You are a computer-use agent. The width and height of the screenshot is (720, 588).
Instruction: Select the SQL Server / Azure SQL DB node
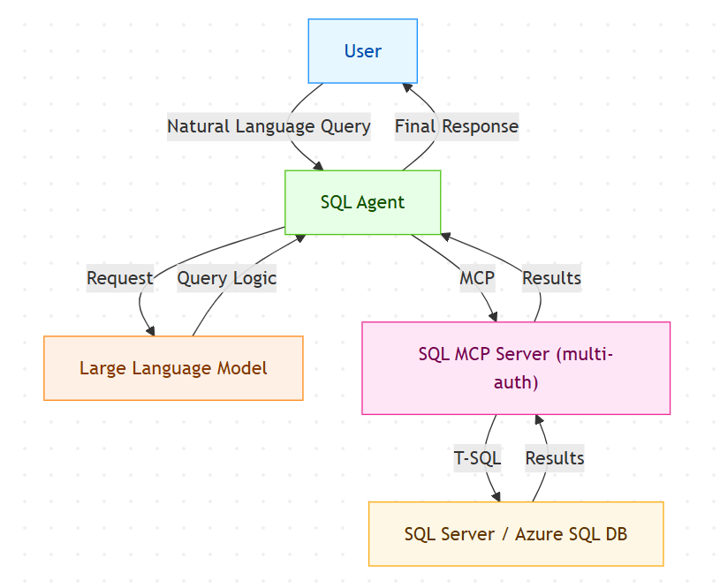tap(516, 534)
